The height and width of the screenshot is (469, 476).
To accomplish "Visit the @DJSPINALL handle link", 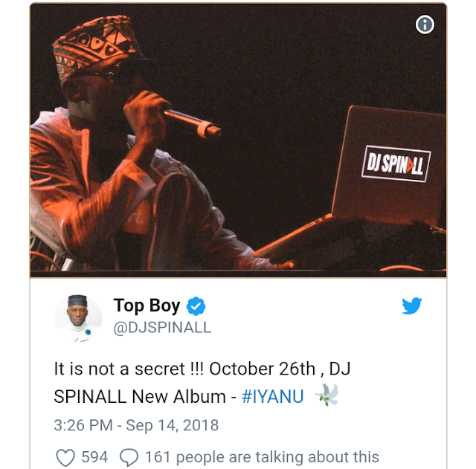I will 162,328.
